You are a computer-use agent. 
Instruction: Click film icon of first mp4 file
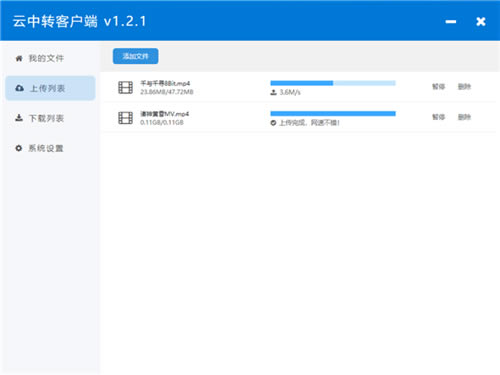(125, 88)
